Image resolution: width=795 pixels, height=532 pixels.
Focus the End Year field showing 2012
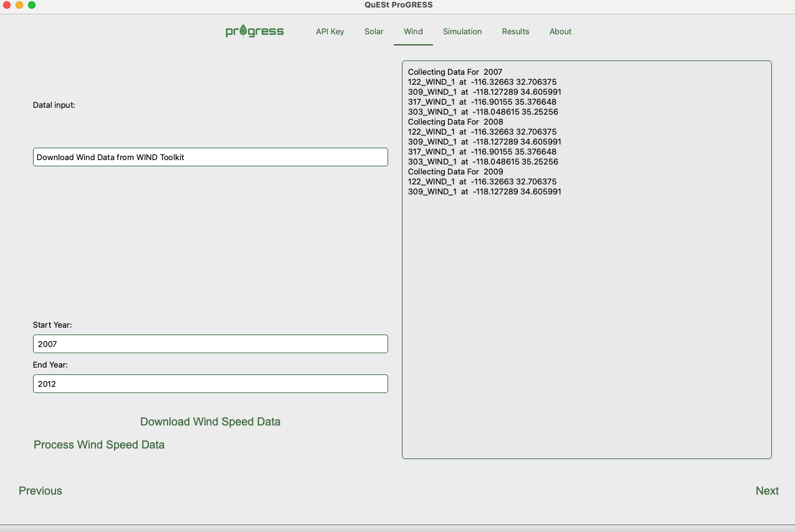(x=211, y=384)
